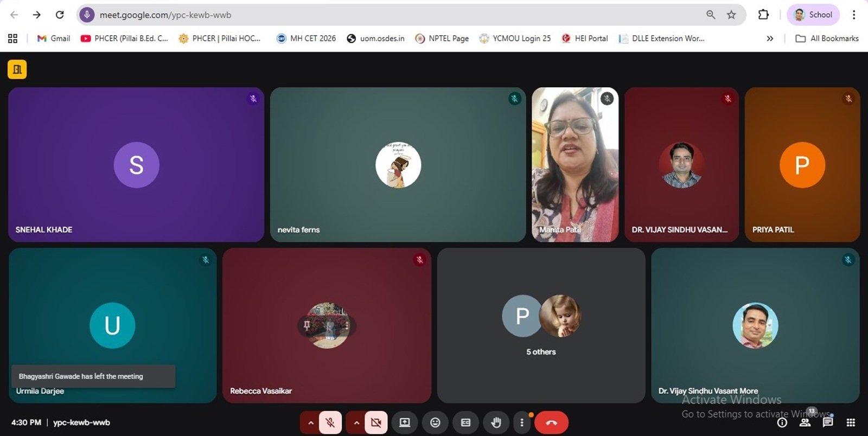Viewport: 868px width, 436px height.
Task: Show all hidden bookmarks chevron
Action: pyautogui.click(x=769, y=39)
